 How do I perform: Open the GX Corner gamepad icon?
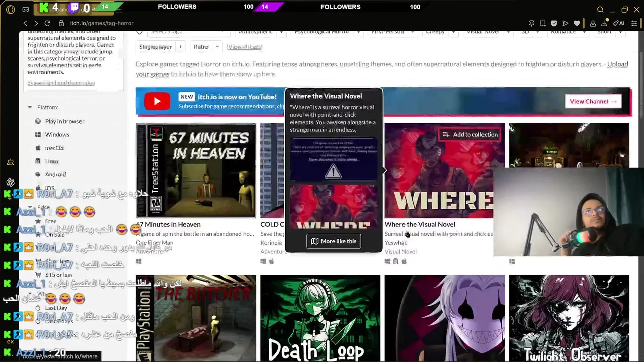[26, 10]
